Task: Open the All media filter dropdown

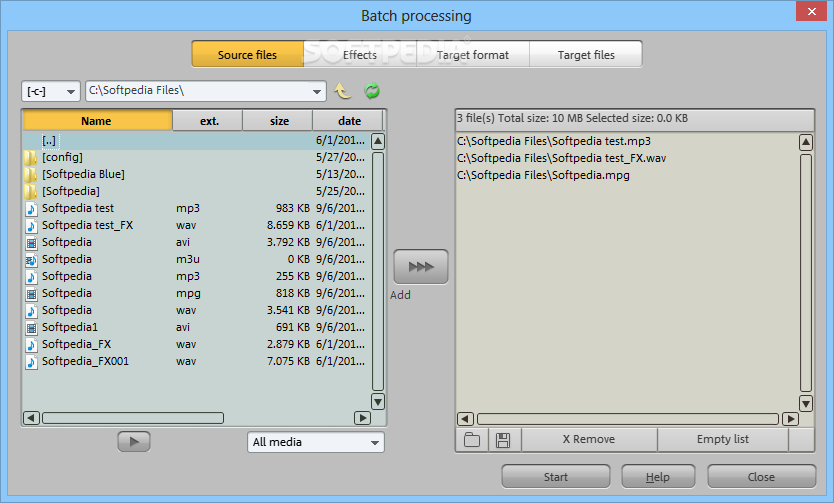Action: click(x=316, y=442)
